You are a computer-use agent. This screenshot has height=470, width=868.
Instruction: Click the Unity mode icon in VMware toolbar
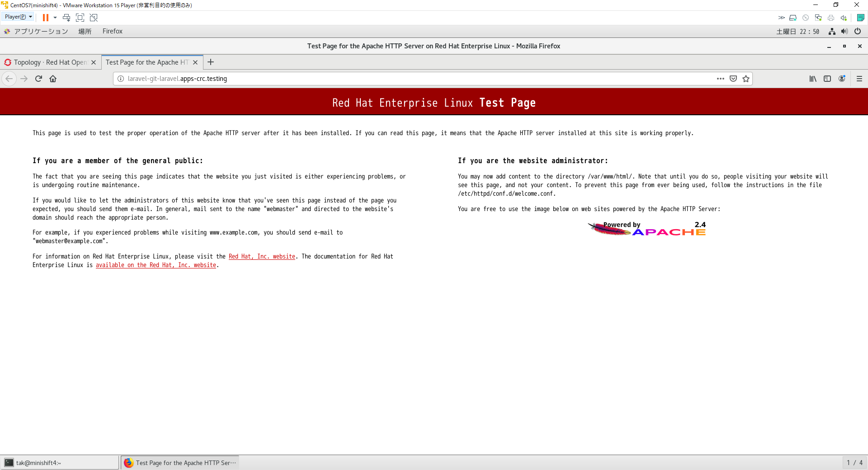coord(94,18)
